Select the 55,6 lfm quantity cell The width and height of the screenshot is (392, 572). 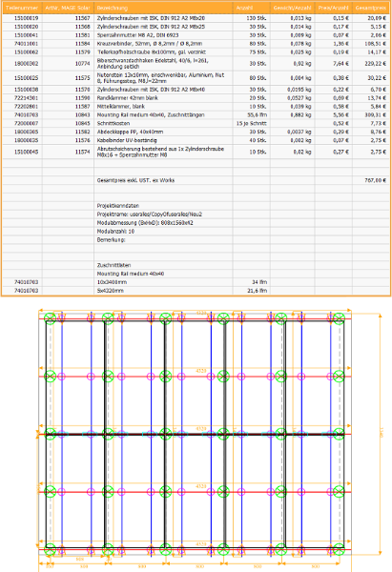[252, 115]
